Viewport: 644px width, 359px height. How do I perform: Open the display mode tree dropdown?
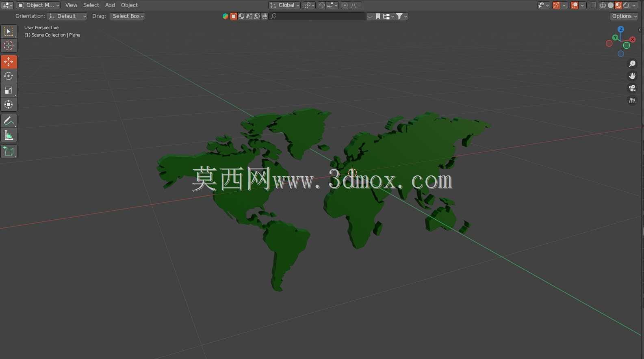pos(388,16)
